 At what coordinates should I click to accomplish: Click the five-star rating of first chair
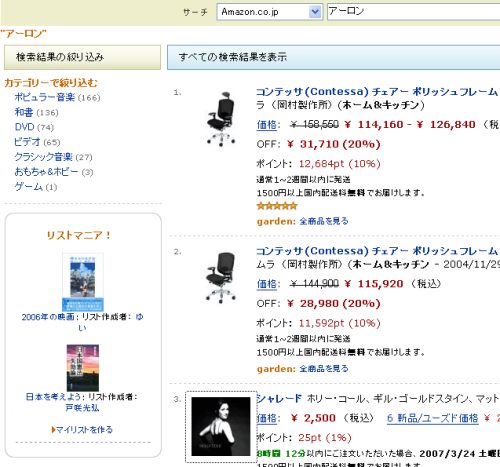click(x=277, y=206)
